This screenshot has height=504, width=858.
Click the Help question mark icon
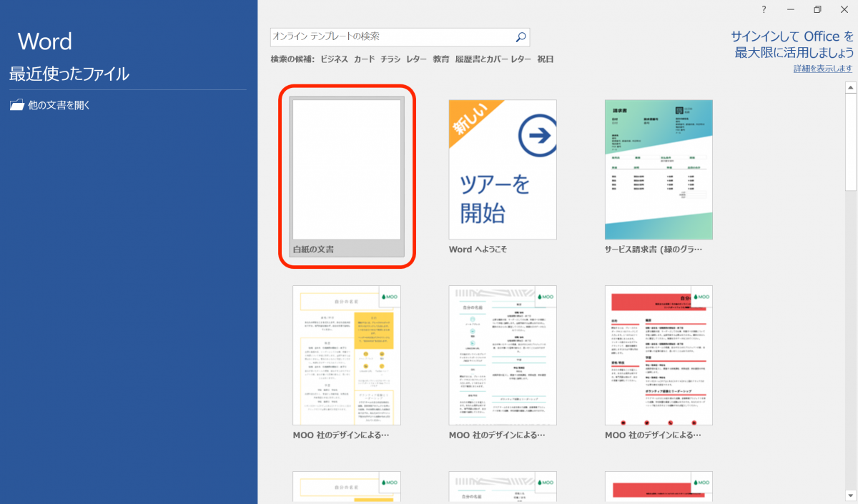point(763,9)
